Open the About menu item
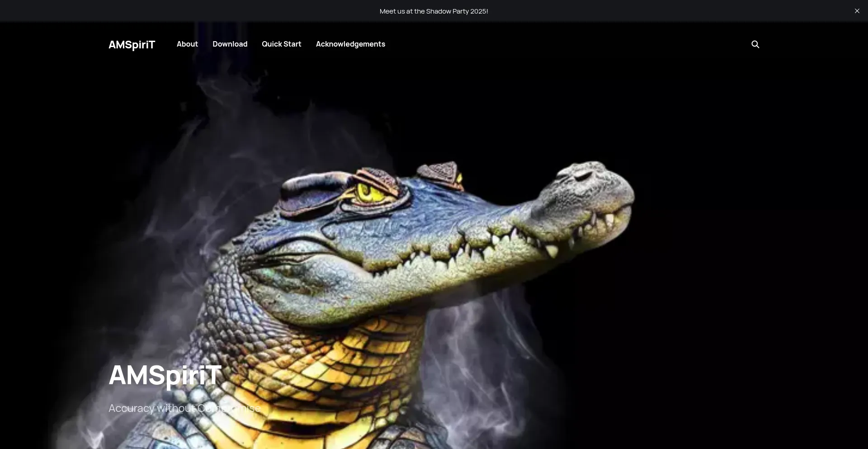Screen dimensions: 868x449 (187, 44)
